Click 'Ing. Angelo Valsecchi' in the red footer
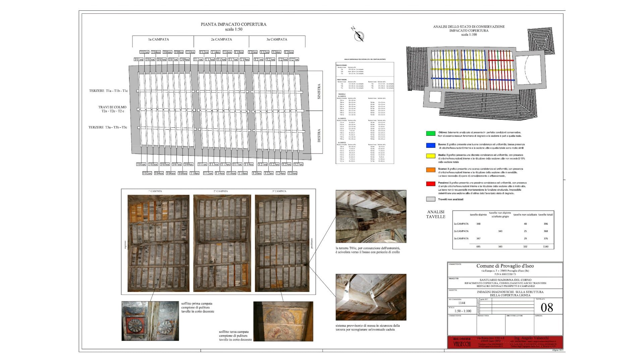The height and width of the screenshot is (362, 644). (x=532, y=338)
